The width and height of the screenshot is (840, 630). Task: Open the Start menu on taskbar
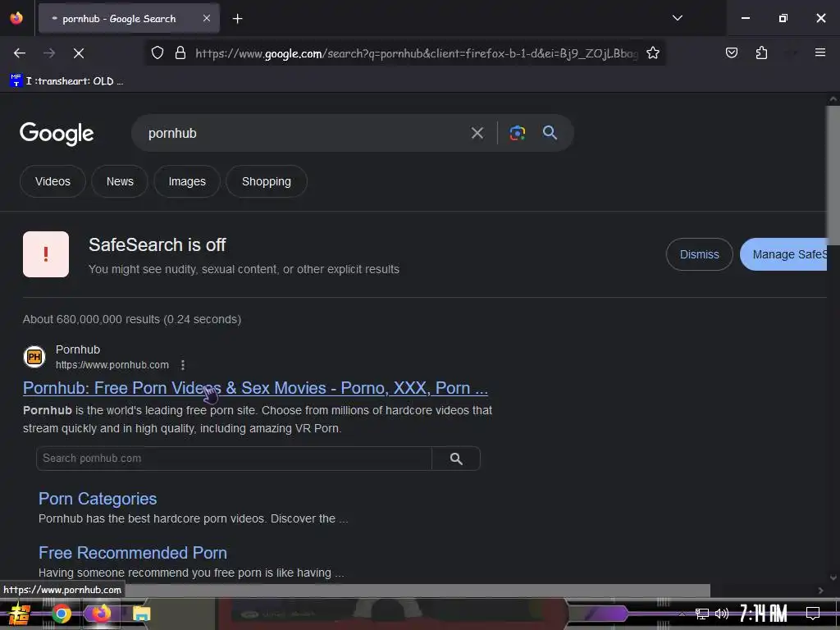(x=20, y=614)
